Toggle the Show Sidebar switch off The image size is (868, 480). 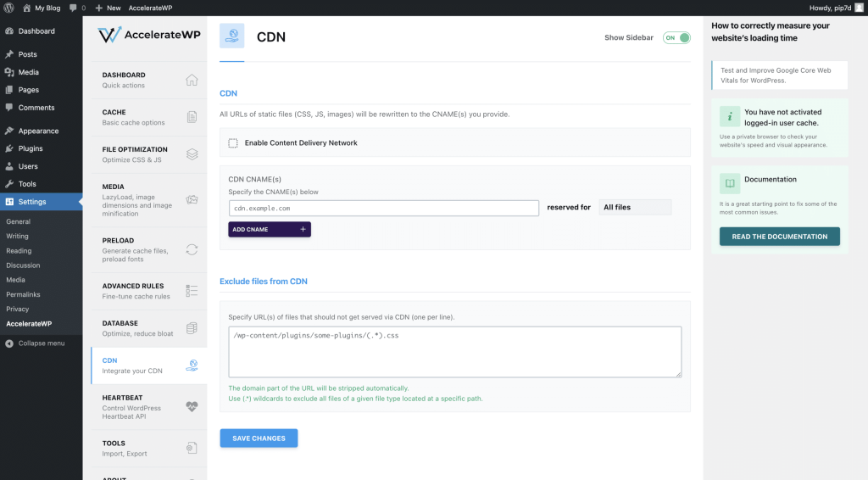point(676,37)
